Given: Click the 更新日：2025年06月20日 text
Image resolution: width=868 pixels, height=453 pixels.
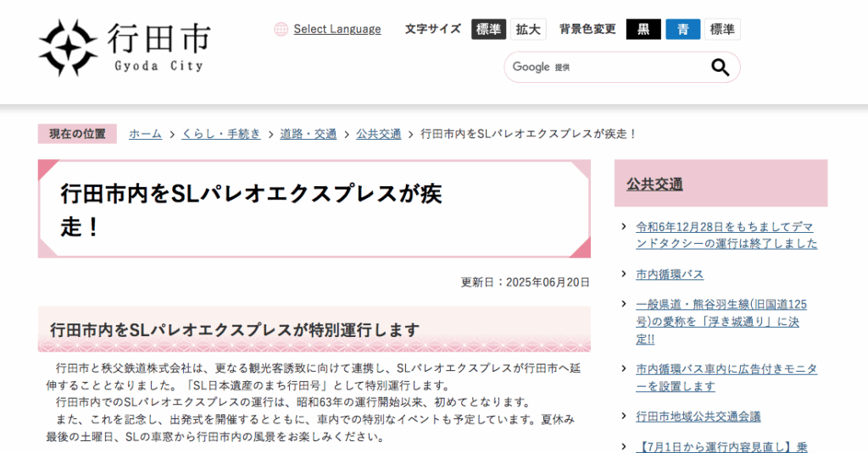Looking at the screenshot, I should [525, 282].
